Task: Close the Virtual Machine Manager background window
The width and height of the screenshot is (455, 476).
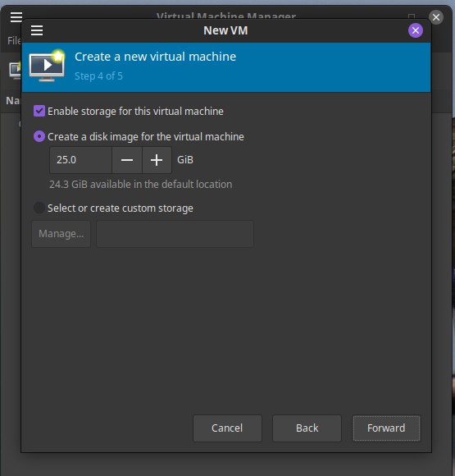Action: pyautogui.click(x=436, y=17)
